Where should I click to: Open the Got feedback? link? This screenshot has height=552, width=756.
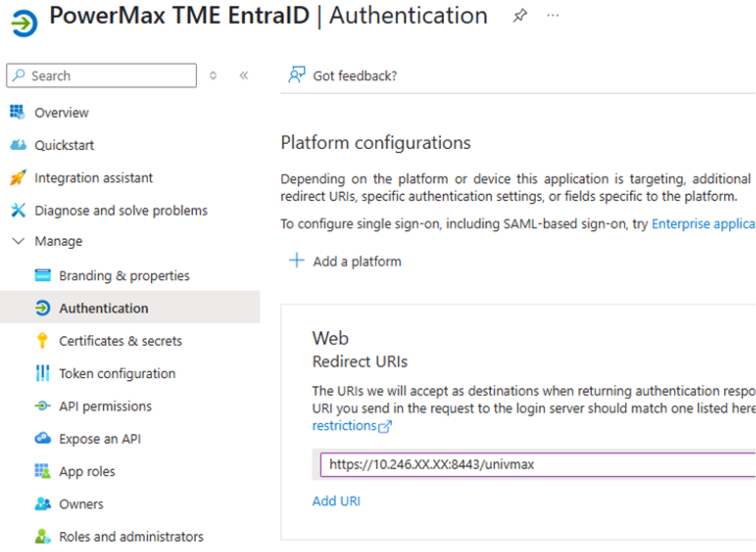[x=354, y=76]
